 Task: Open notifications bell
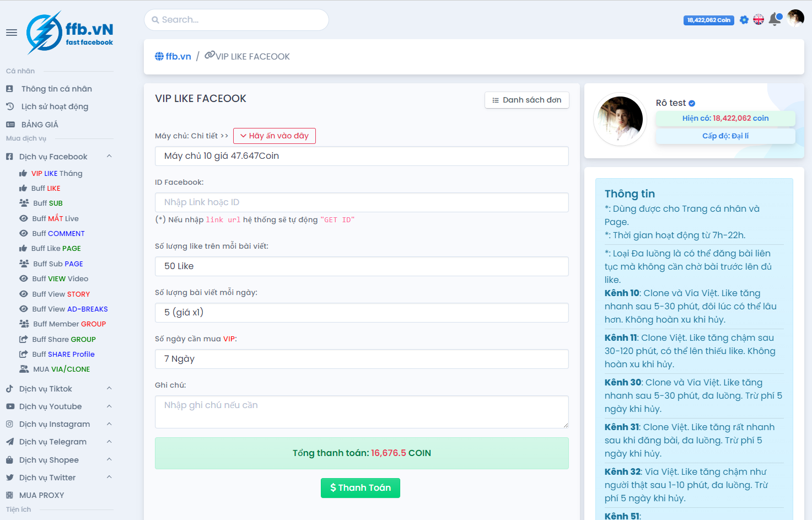tap(775, 19)
